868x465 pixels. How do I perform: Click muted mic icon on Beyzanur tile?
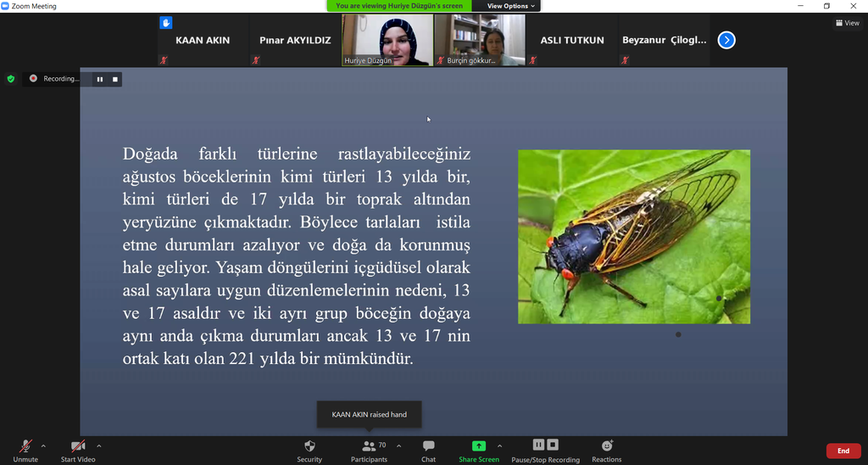[625, 60]
